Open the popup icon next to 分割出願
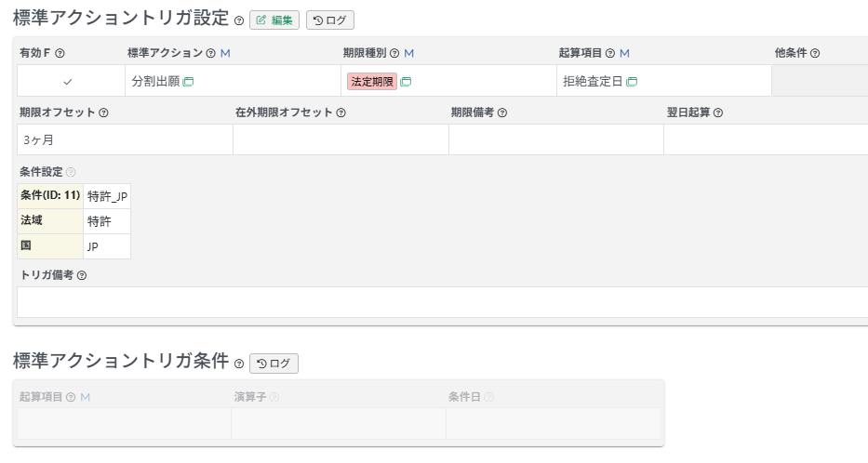Viewport: 868px width, 463px height. click(x=188, y=82)
